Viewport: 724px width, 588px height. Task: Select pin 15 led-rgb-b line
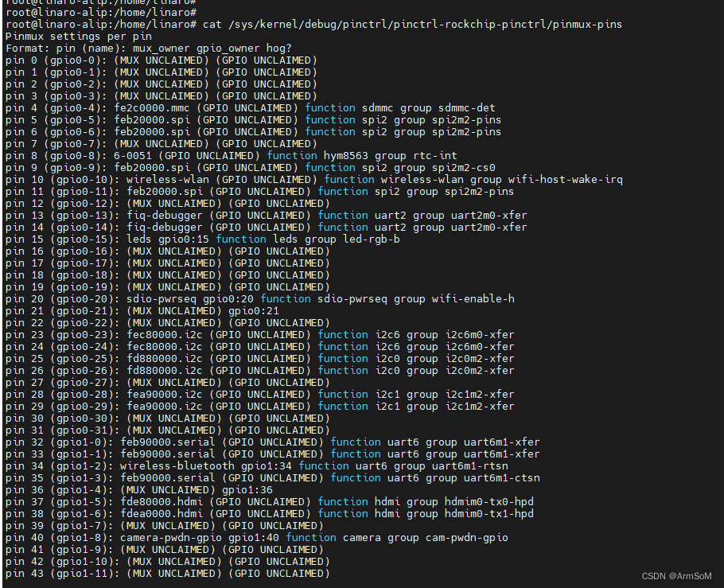pos(203,239)
